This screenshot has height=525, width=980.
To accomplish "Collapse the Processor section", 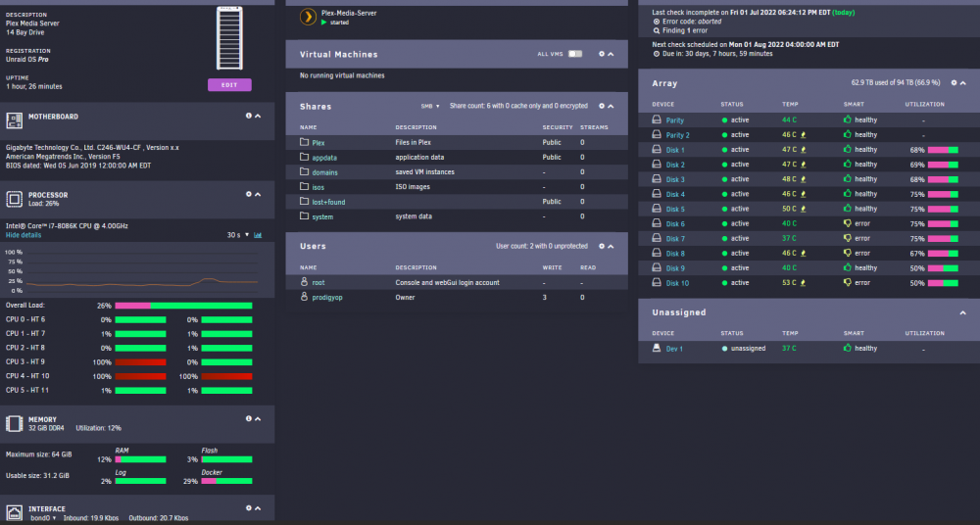I will coord(258,194).
